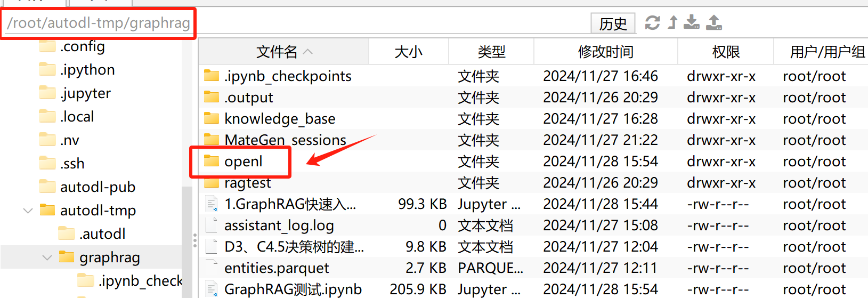Click the 2024/11/27 21:22 modified time

(x=601, y=140)
